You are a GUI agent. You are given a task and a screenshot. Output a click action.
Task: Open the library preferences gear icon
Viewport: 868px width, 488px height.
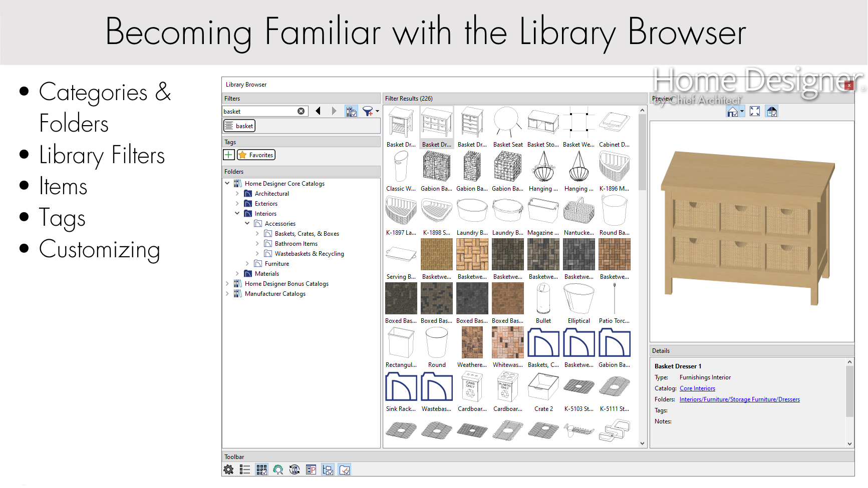coord(228,469)
